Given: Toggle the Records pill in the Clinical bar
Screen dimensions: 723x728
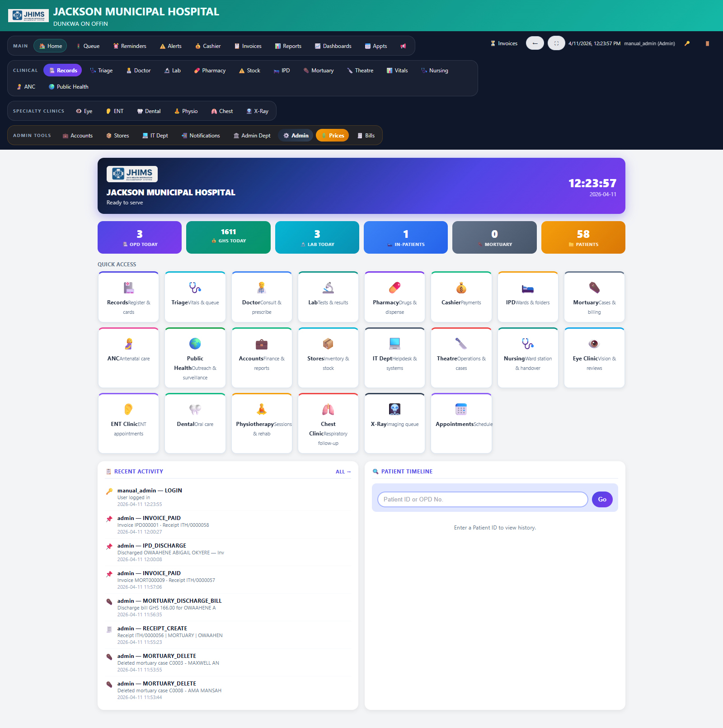Looking at the screenshot, I should 62,70.
